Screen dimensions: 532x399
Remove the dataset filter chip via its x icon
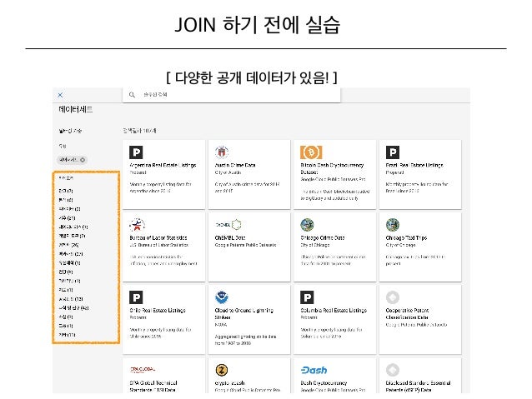click(x=83, y=160)
